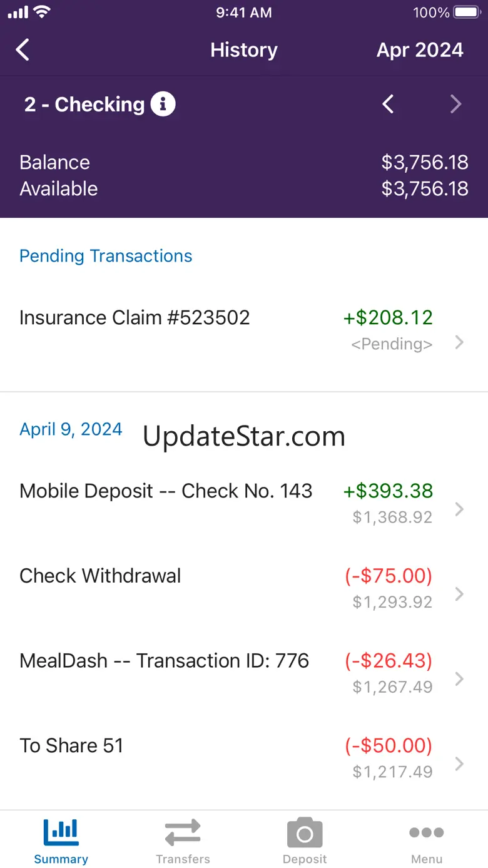Expand the To Share 51 chevron
This screenshot has width=488, height=868.
click(459, 763)
